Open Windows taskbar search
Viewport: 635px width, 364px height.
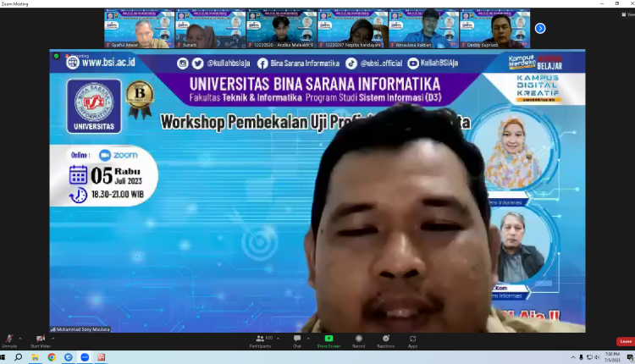pos(19,357)
